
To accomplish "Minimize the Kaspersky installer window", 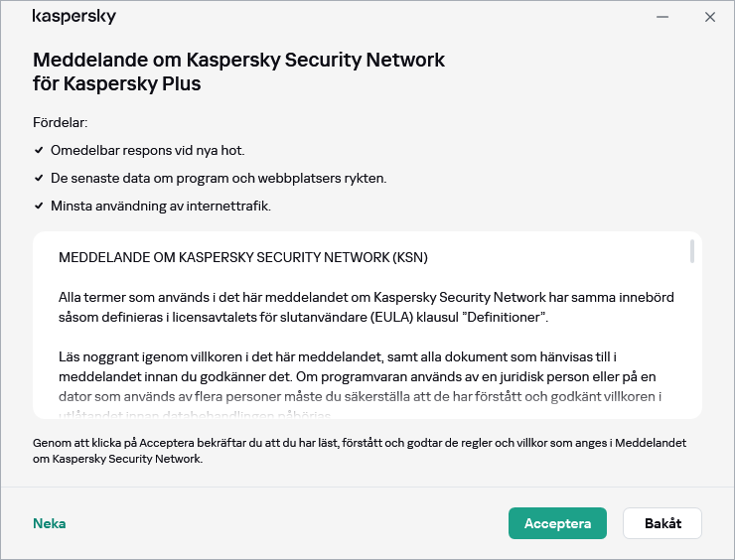I will coord(662,17).
